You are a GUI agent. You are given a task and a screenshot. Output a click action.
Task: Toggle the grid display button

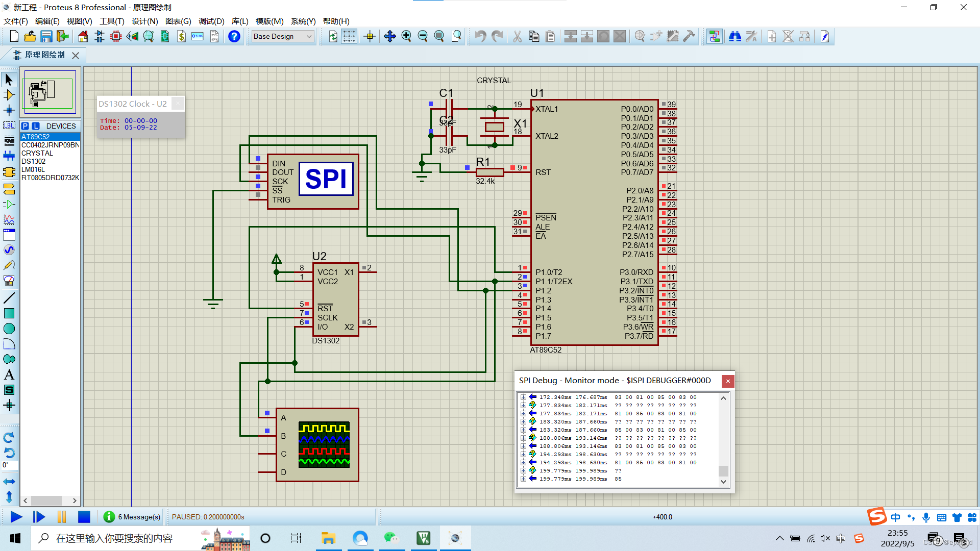click(349, 36)
